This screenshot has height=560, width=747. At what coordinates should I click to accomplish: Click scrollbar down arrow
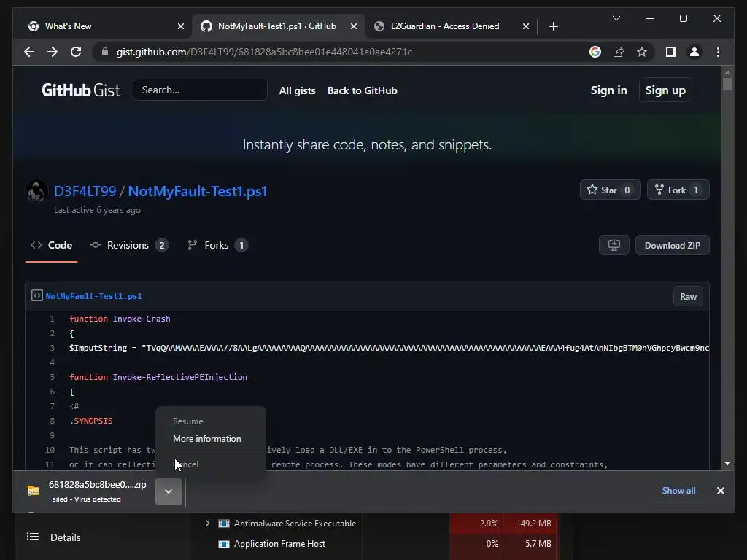coord(727,463)
